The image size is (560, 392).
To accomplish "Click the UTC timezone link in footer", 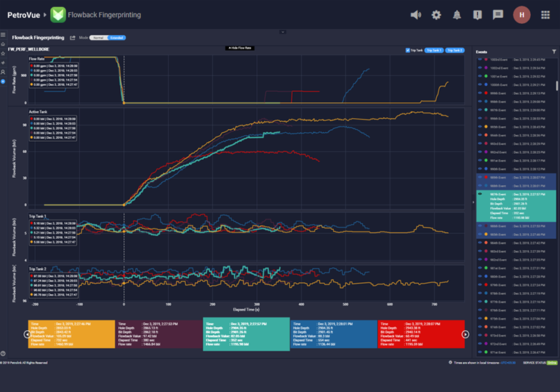I will [508, 363].
